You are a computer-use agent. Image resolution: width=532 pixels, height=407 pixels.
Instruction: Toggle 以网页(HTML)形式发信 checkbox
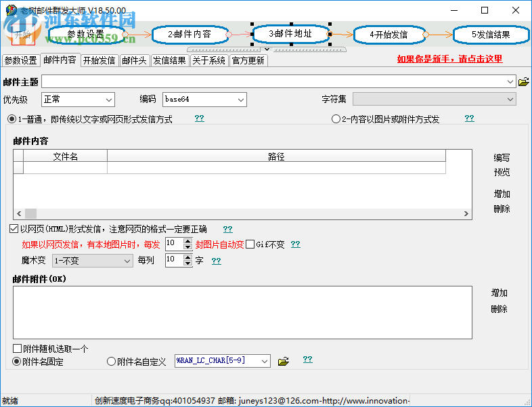coord(14,229)
